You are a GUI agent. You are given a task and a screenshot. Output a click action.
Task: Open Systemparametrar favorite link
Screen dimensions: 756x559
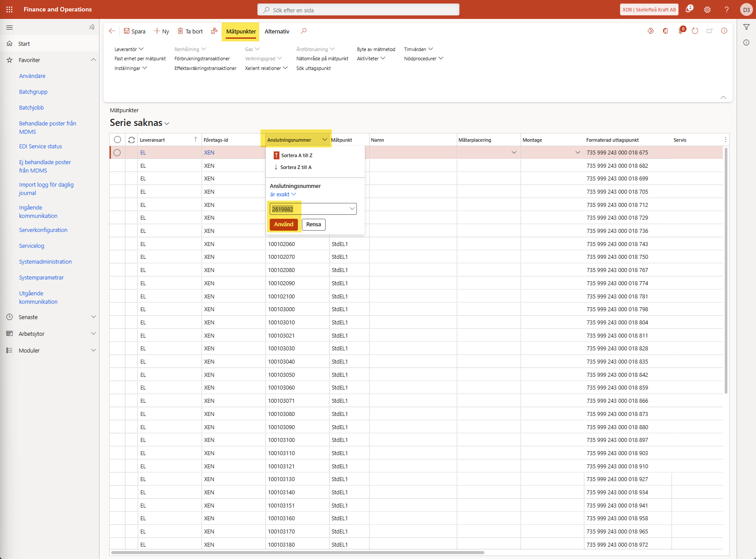(41, 278)
